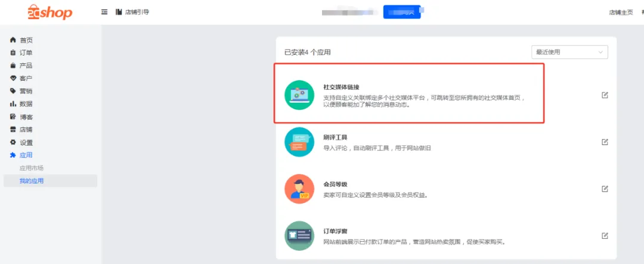Click the 刷评工具 app icon

pos(299,142)
